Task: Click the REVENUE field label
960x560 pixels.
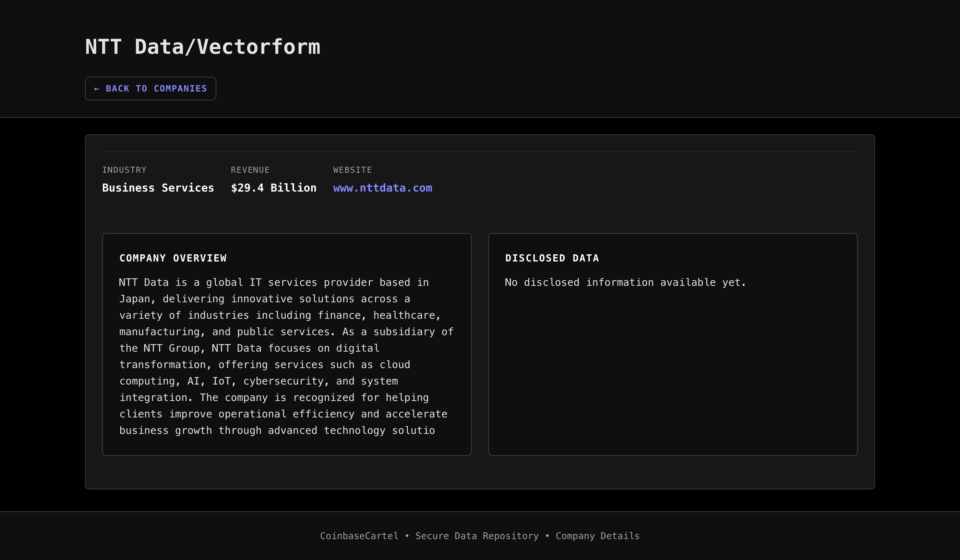Action: [x=250, y=170]
